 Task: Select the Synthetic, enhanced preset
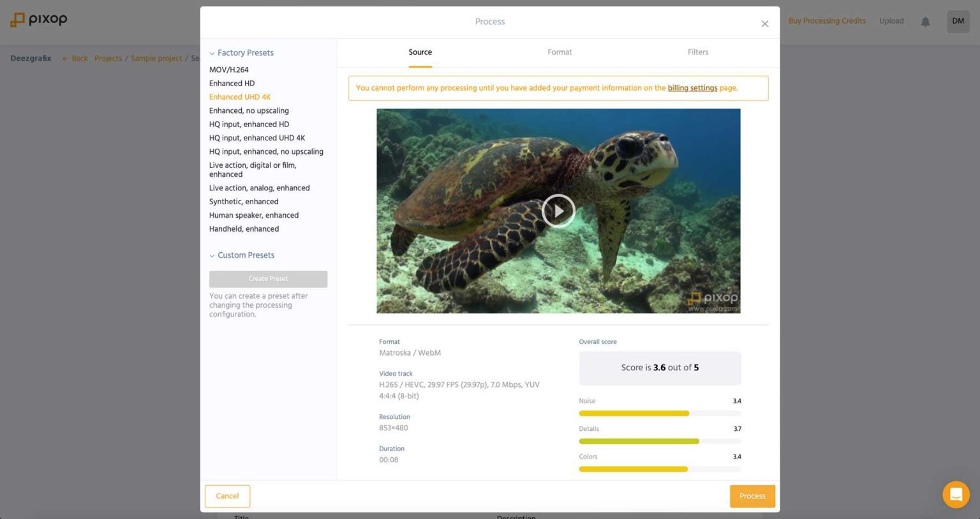pos(244,201)
